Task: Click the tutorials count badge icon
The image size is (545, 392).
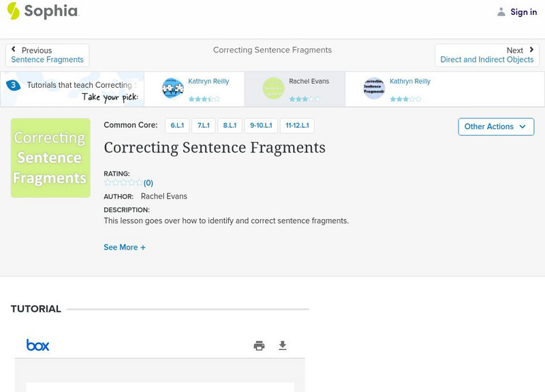Action: pyautogui.click(x=13, y=86)
